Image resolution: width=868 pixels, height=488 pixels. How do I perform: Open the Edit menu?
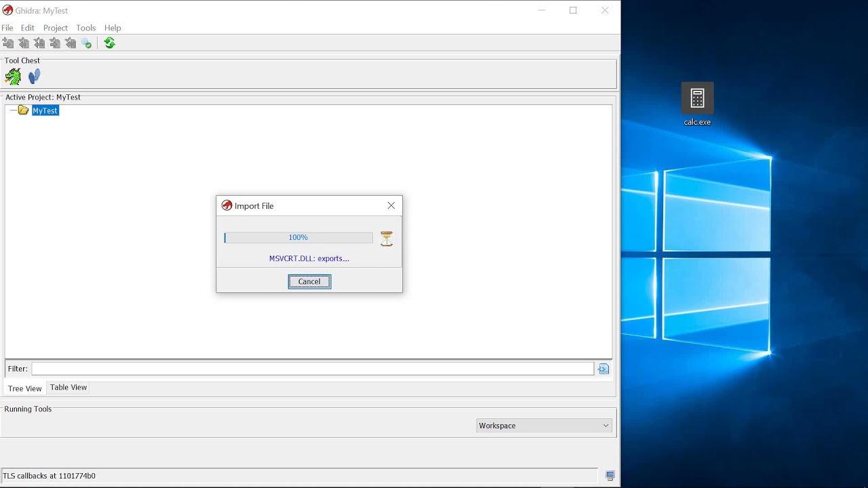[28, 28]
